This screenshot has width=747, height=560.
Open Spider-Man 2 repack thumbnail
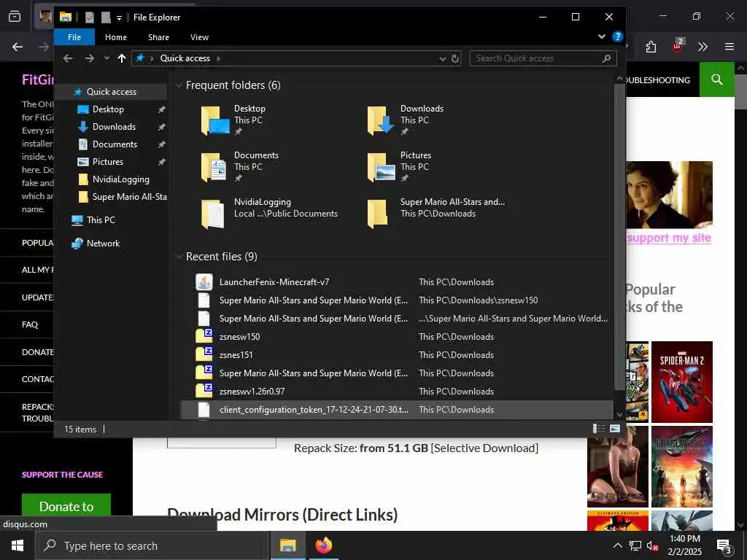(682, 382)
